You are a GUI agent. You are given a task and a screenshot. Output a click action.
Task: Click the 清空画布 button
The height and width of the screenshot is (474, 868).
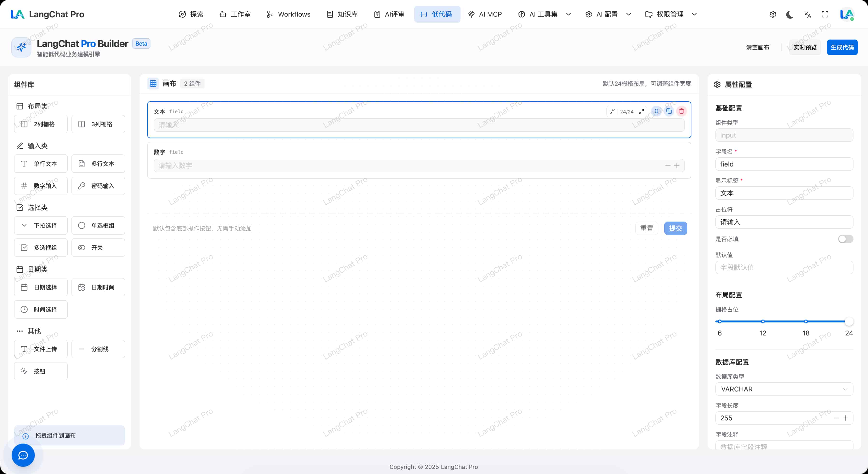(757, 48)
